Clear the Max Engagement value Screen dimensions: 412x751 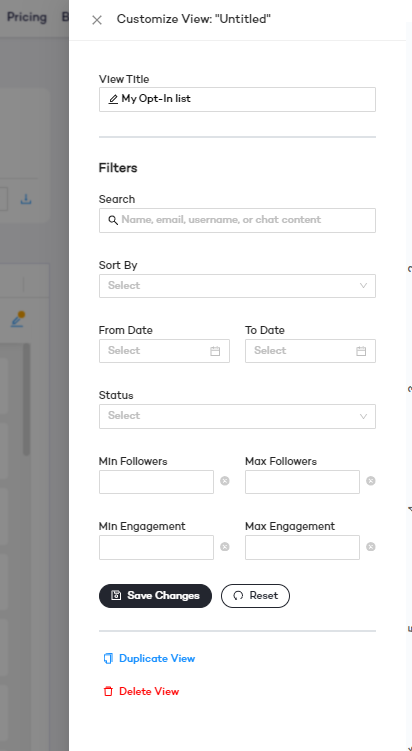tap(371, 546)
